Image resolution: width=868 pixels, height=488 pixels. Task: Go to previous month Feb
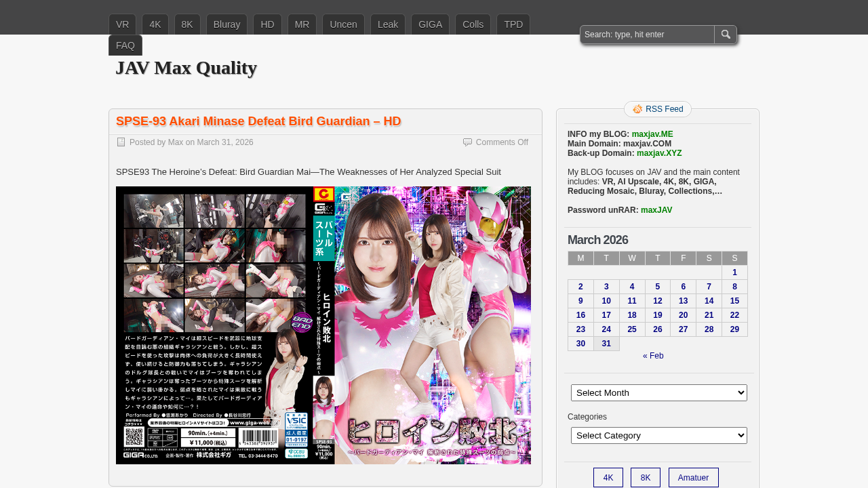[x=653, y=356]
